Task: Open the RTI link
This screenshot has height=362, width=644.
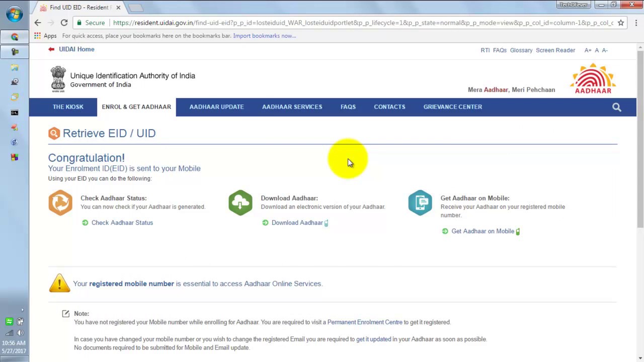Action: coord(485,50)
